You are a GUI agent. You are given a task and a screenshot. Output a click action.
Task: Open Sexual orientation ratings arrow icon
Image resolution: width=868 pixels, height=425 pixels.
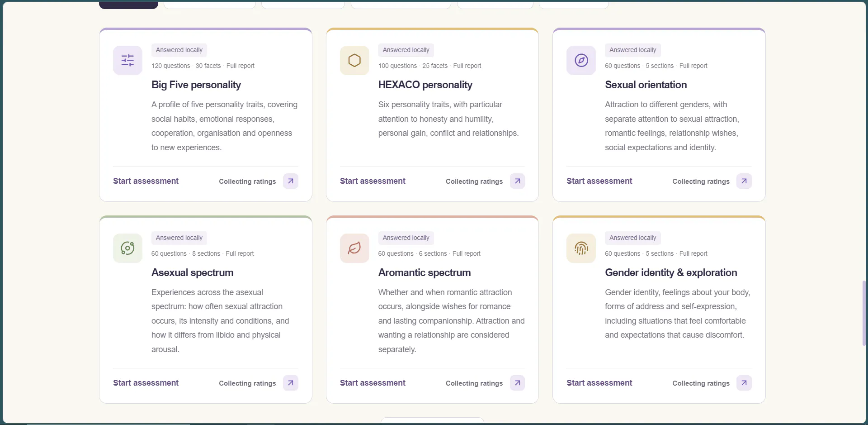(x=744, y=181)
